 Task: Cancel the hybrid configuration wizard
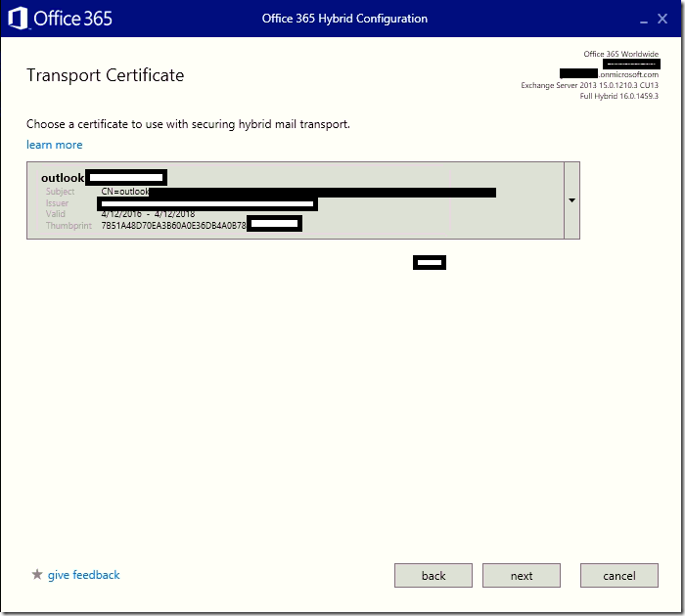(619, 575)
